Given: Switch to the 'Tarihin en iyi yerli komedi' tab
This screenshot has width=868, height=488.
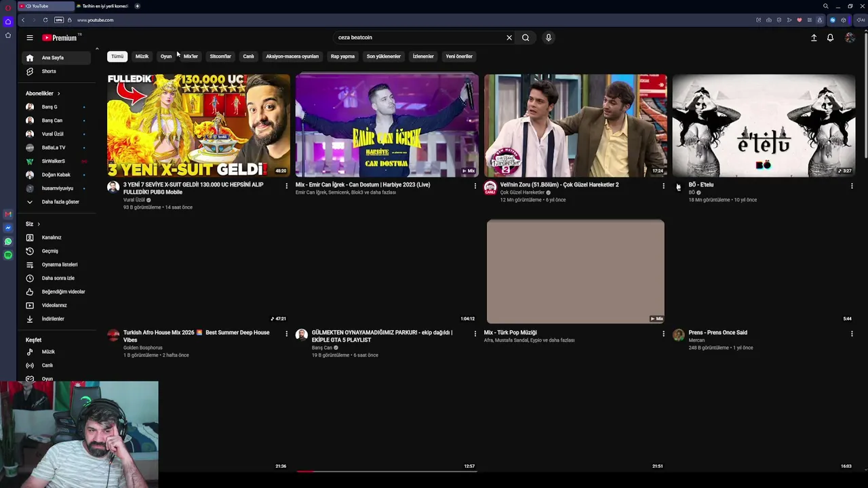Looking at the screenshot, I should tap(104, 6).
